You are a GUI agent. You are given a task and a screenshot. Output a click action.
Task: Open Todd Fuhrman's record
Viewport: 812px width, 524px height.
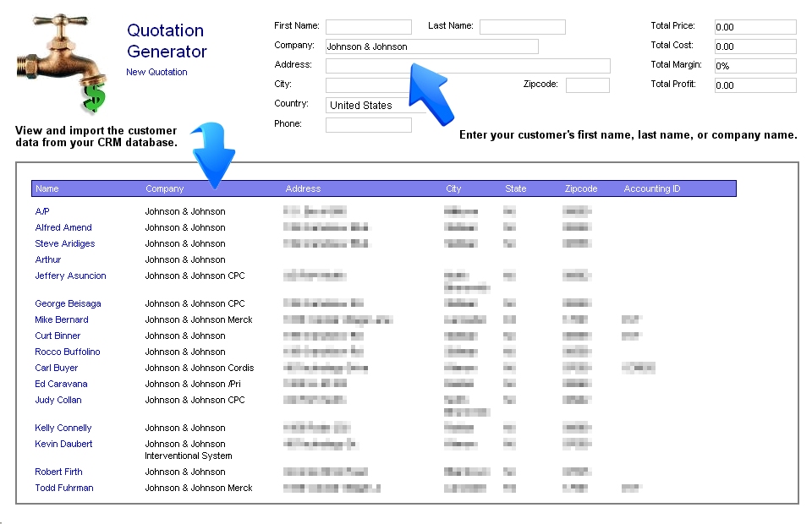click(64, 488)
